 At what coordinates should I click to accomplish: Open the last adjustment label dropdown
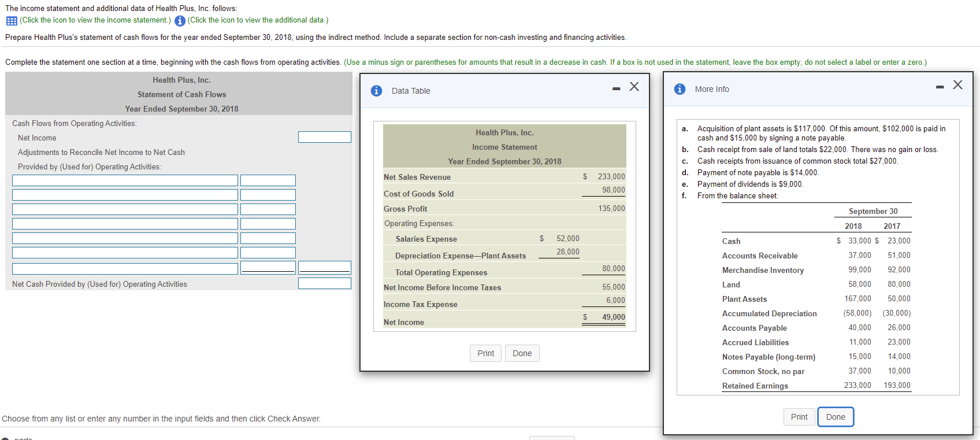(125, 268)
